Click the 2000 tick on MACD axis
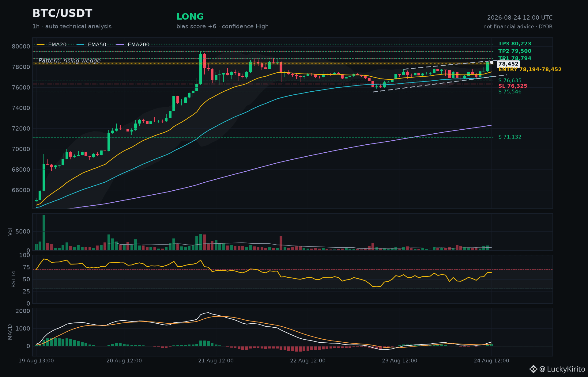Screen dimensions: 588x377 click(23, 311)
